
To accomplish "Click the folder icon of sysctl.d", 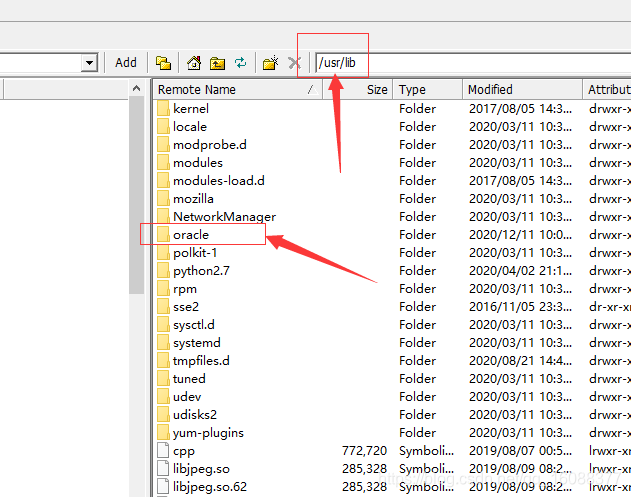I will 163,325.
